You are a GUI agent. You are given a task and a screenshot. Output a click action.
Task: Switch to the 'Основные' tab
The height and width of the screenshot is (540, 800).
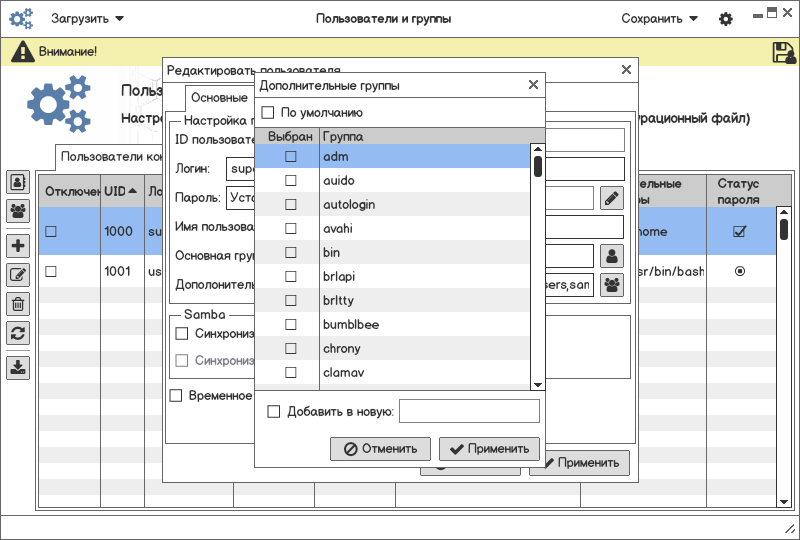(x=219, y=98)
